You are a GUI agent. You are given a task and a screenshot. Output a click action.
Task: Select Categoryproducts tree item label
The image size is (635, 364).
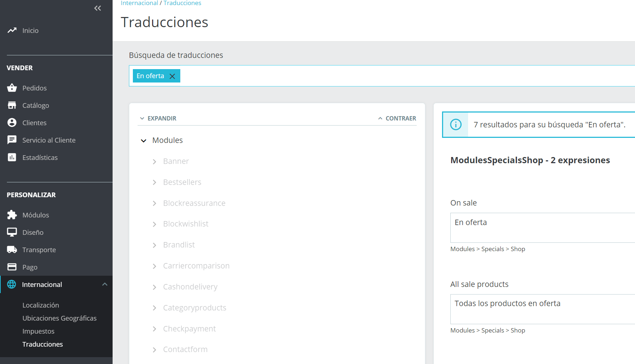[x=194, y=308]
